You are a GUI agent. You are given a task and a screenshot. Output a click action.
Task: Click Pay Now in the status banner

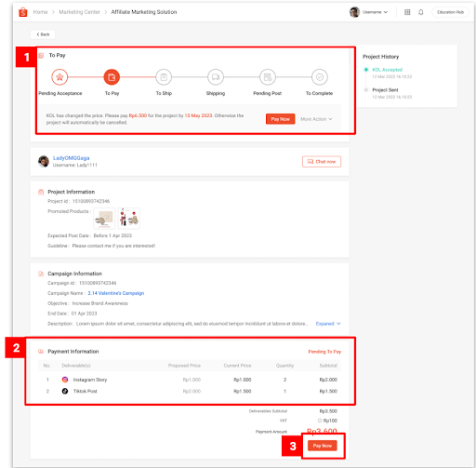click(280, 119)
